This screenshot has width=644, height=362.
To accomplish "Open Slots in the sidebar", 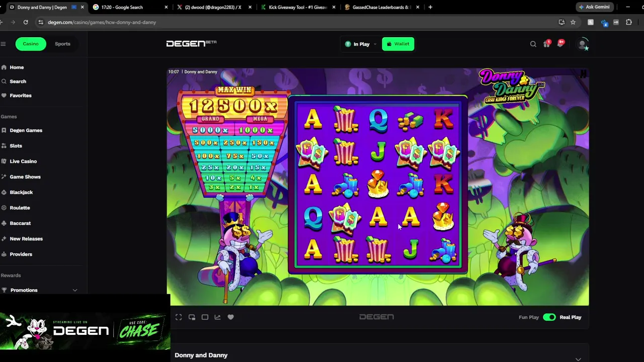I will pos(16,146).
